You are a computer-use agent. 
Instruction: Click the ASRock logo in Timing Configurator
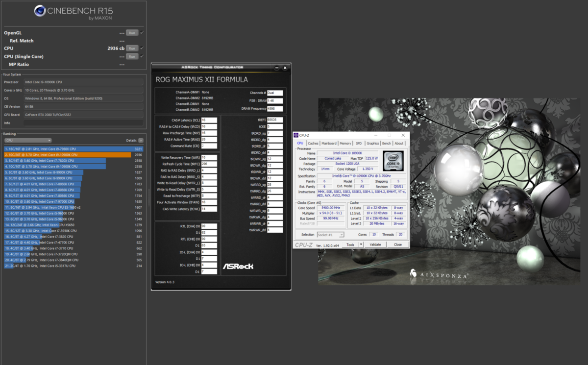coord(238,266)
